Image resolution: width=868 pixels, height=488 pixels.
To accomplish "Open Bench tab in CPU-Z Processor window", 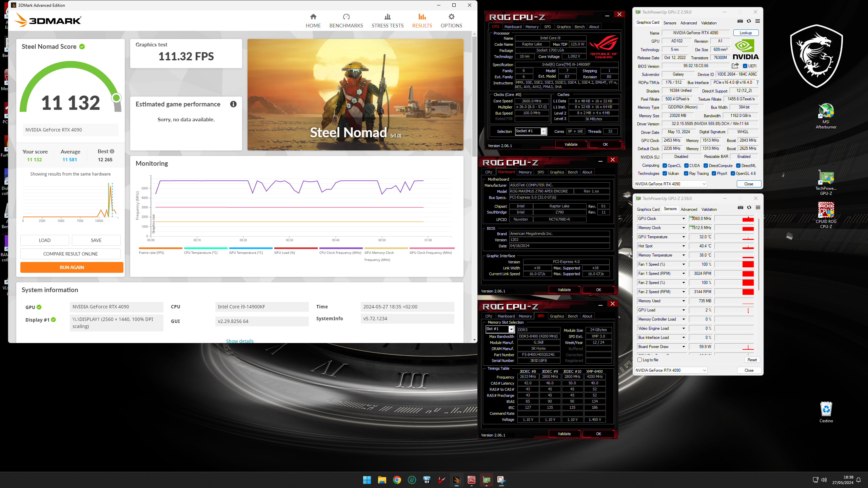I will [x=579, y=27].
